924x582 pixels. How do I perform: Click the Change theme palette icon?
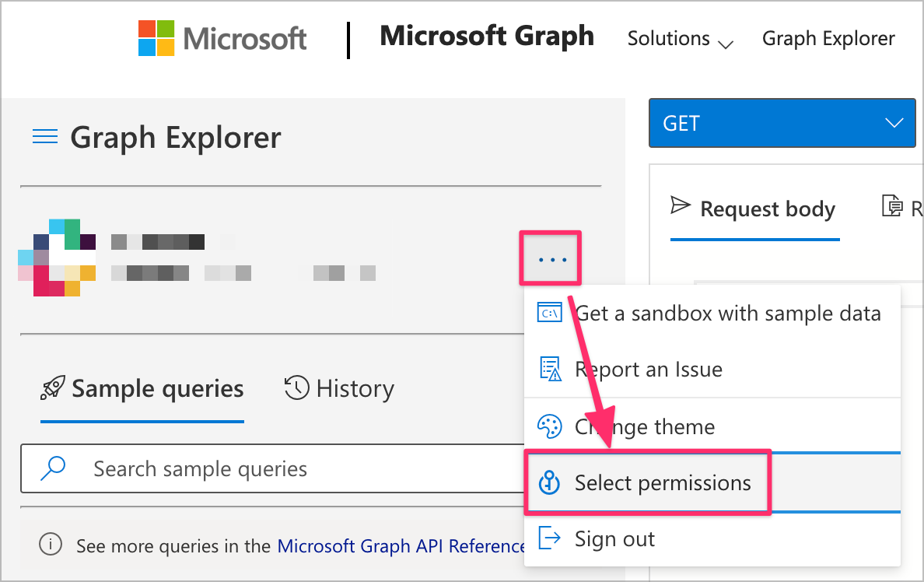(x=549, y=426)
